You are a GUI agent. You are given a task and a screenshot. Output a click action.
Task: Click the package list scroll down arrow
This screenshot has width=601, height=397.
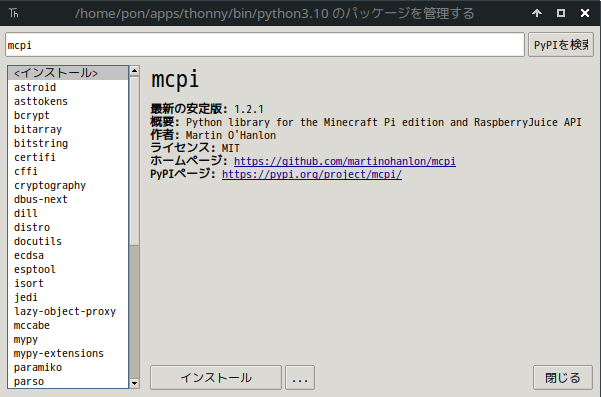point(134,383)
